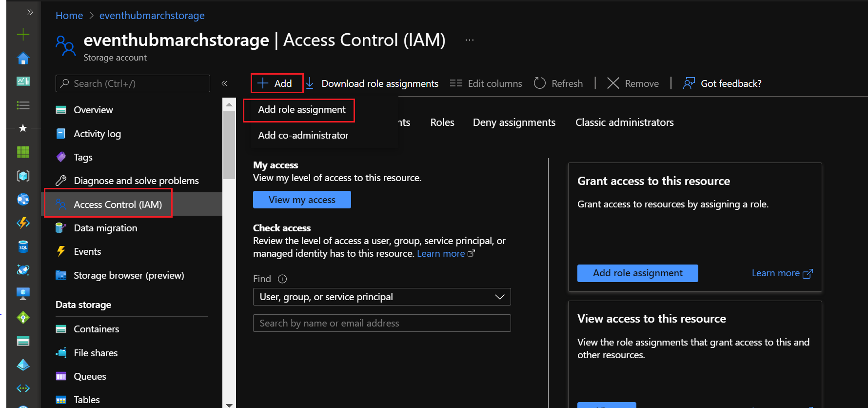Click Download role assignments arrow icon
The width and height of the screenshot is (868, 408).
310,83
